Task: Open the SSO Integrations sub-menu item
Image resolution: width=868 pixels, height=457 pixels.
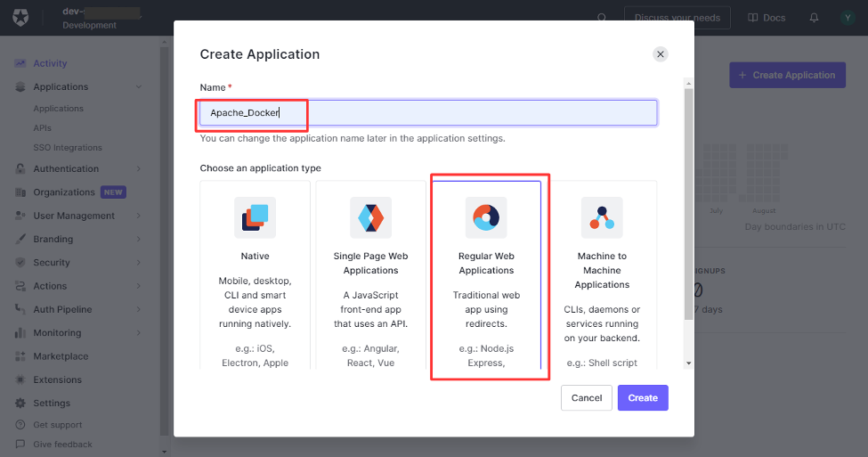Action: [x=68, y=147]
